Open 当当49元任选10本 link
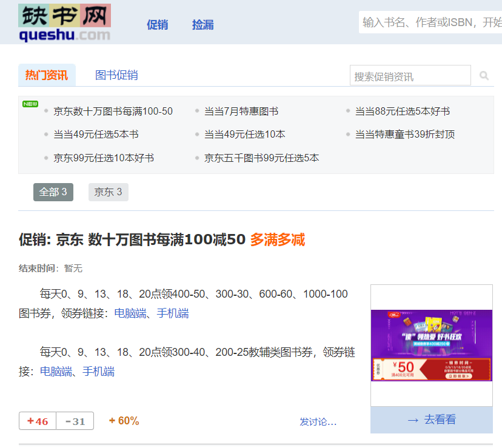This screenshot has width=502, height=448. [x=244, y=135]
